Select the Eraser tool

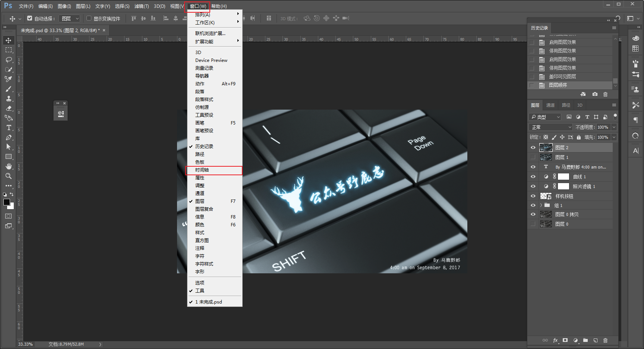[9, 108]
